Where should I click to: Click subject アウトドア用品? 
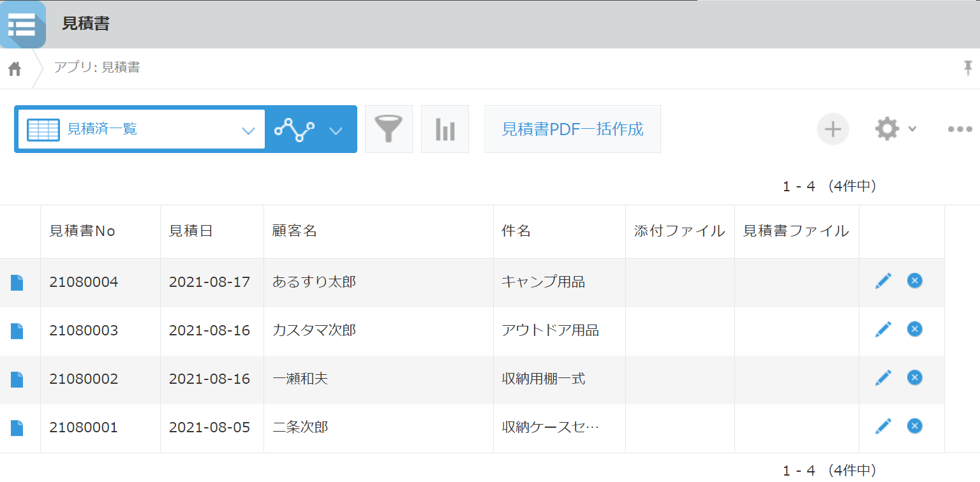pos(551,330)
